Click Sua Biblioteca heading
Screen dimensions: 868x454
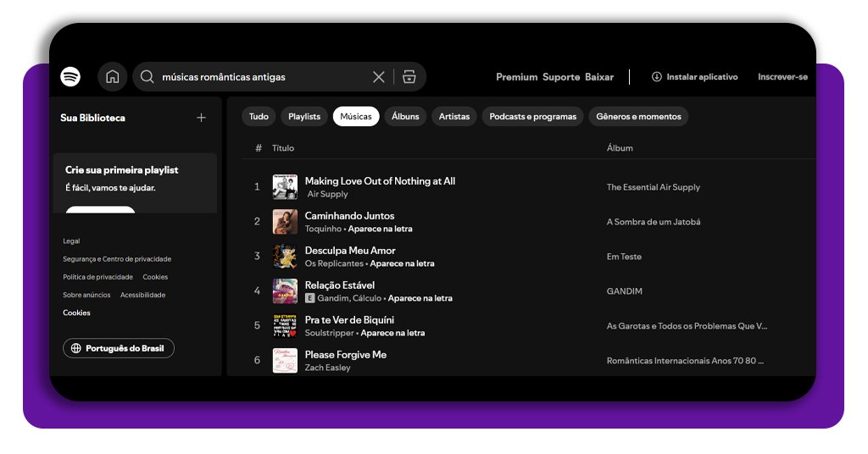click(x=92, y=118)
